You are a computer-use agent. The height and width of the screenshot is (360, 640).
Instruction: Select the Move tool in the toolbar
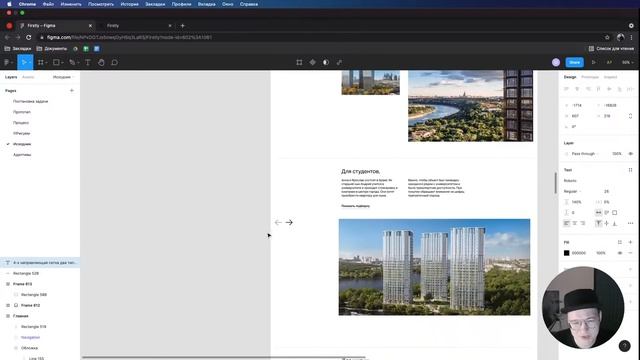24,62
